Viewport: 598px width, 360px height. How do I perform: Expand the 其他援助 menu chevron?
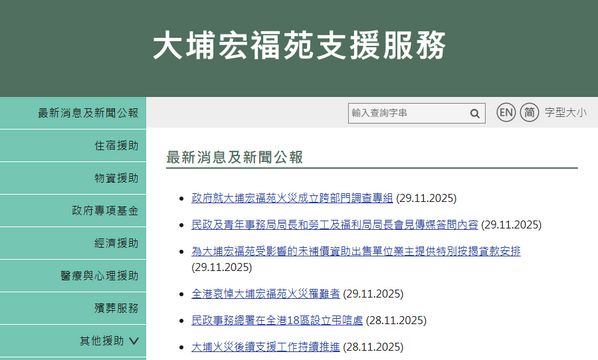coord(133,341)
